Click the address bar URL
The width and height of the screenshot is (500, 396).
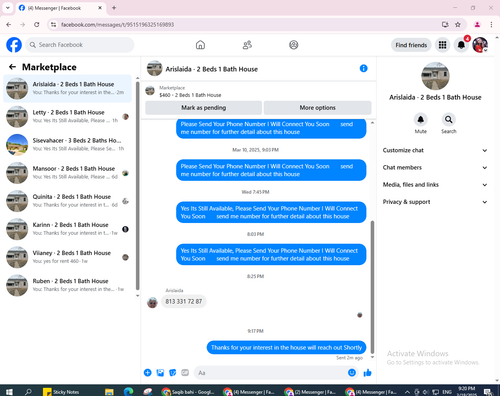click(117, 25)
